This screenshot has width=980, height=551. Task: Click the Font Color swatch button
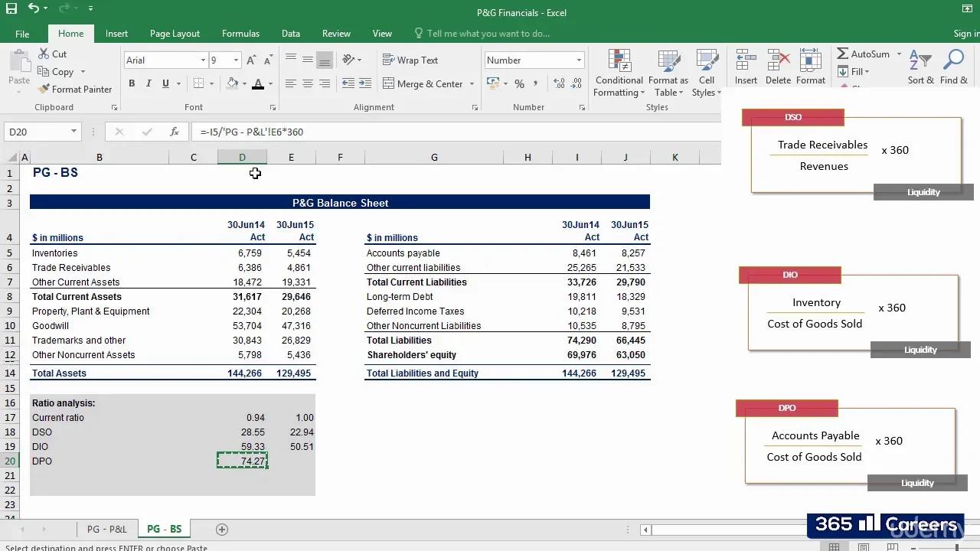pos(258,83)
